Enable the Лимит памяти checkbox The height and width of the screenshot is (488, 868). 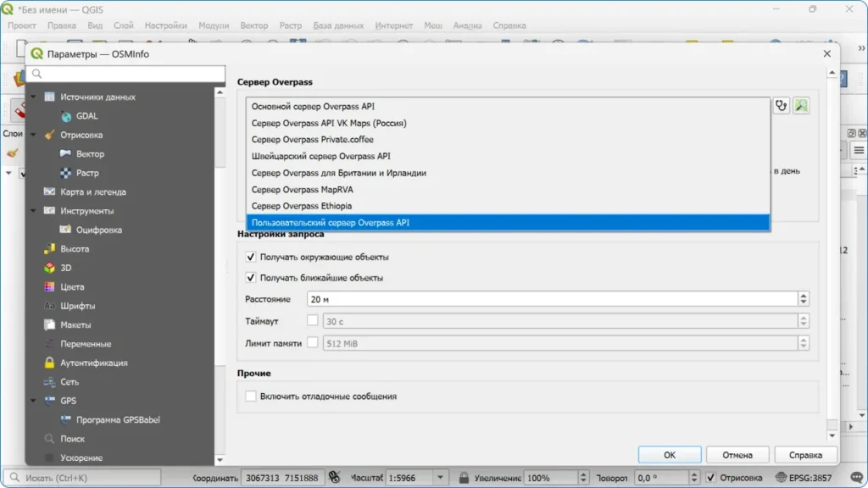[x=312, y=342]
